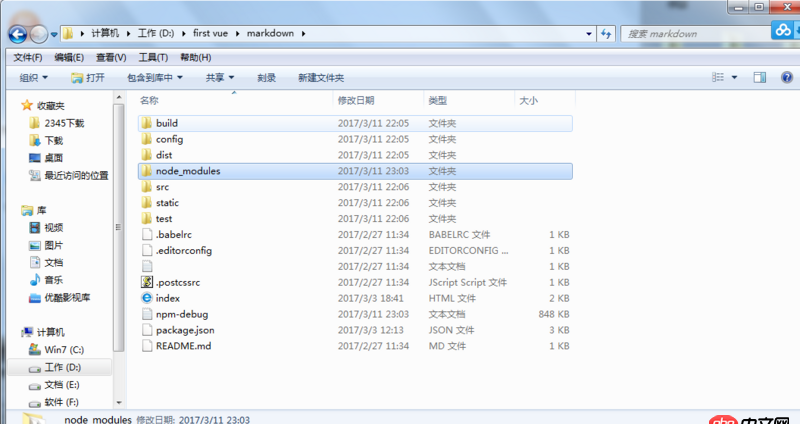
Task: Select the .editorconfig file icon
Action: pyautogui.click(x=147, y=250)
